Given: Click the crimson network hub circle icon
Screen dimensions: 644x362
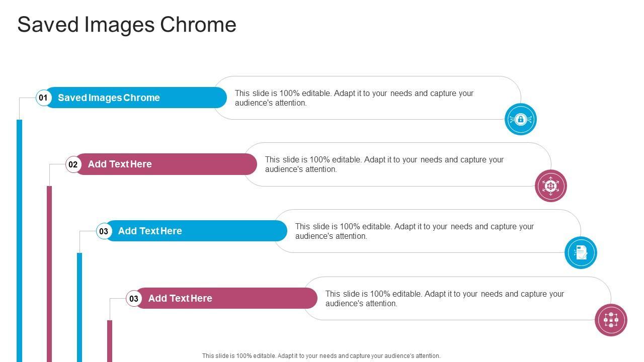Looking at the screenshot, I should pos(551,186).
